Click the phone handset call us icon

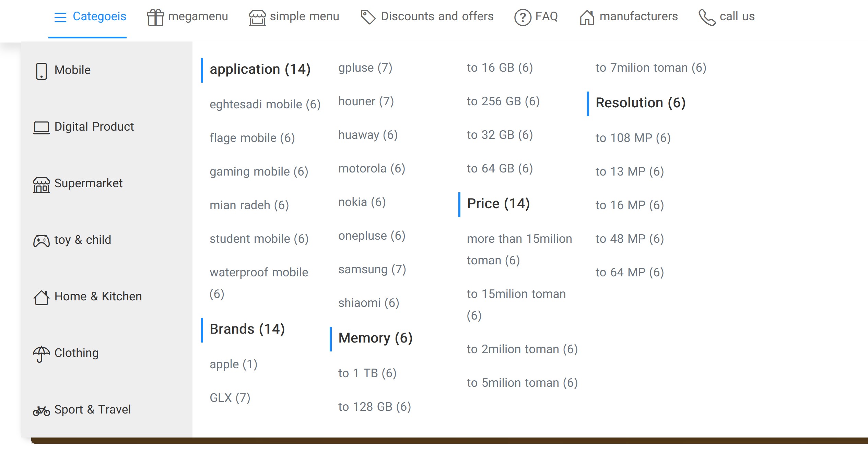707,17
